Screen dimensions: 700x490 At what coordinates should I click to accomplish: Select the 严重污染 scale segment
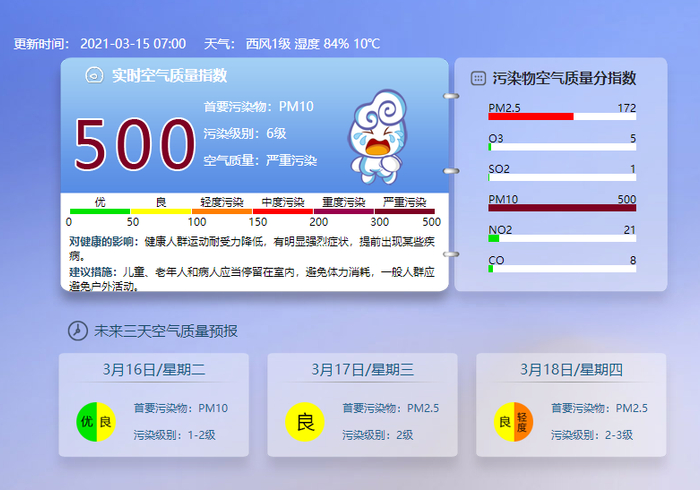404,211
